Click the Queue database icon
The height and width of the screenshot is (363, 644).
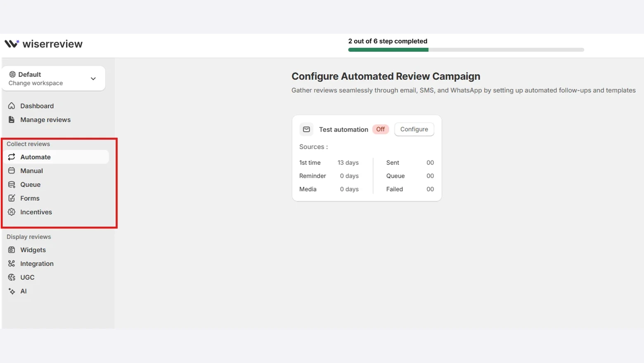[x=12, y=184]
